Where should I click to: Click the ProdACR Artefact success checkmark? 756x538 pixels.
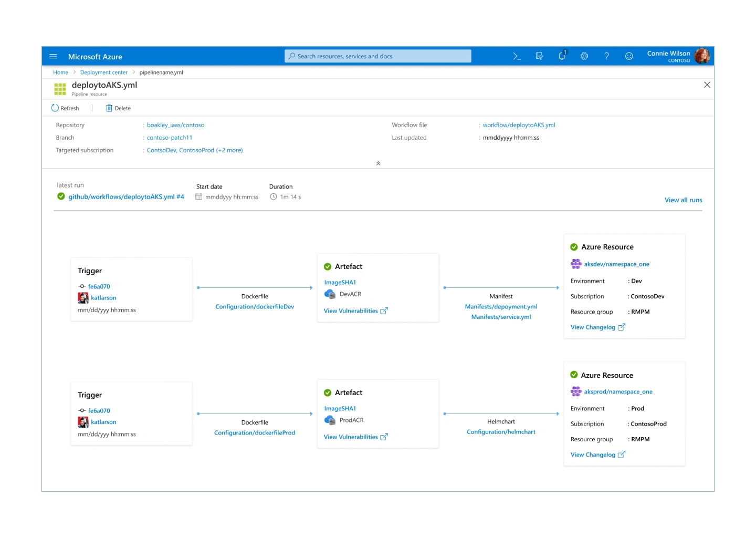point(328,393)
